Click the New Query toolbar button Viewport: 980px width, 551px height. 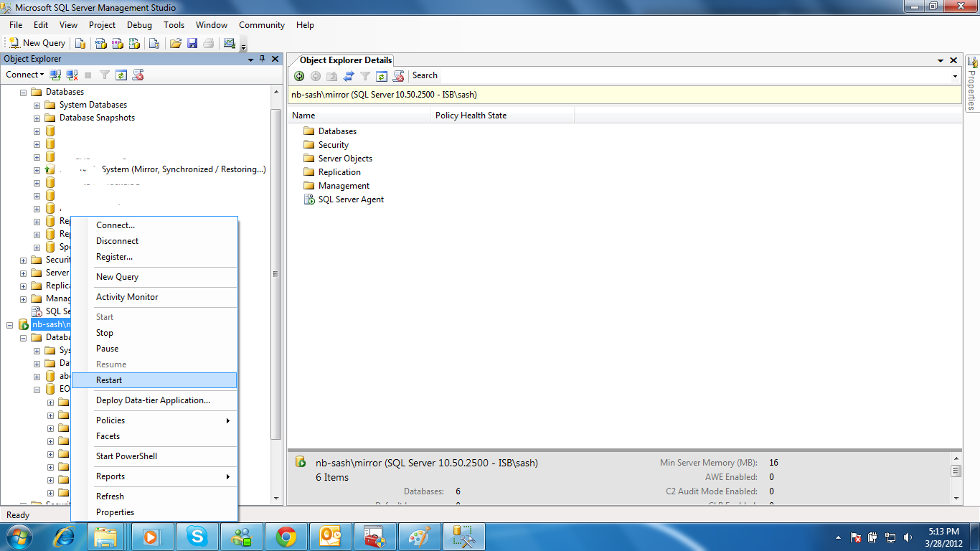point(36,42)
